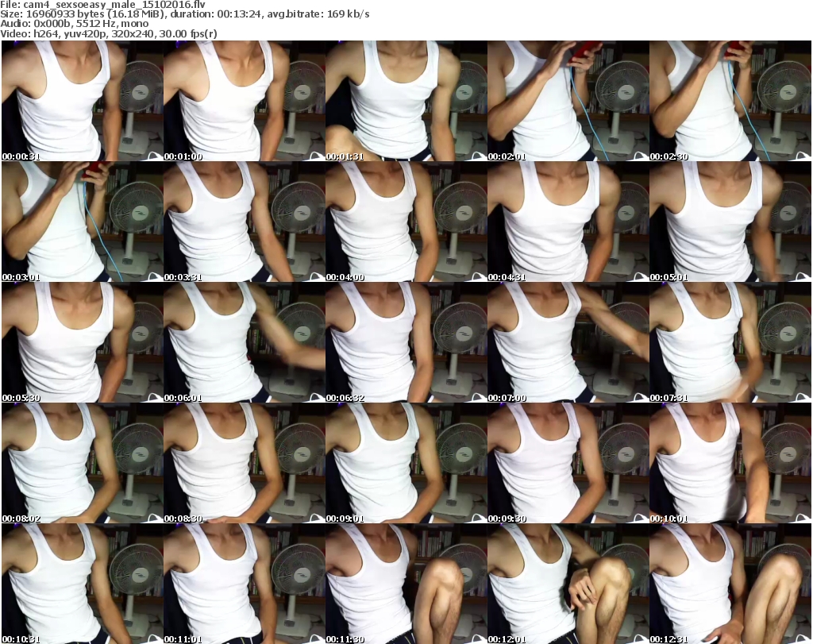
Task: Click the frame timestamped 00:08:30
Action: pos(243,463)
